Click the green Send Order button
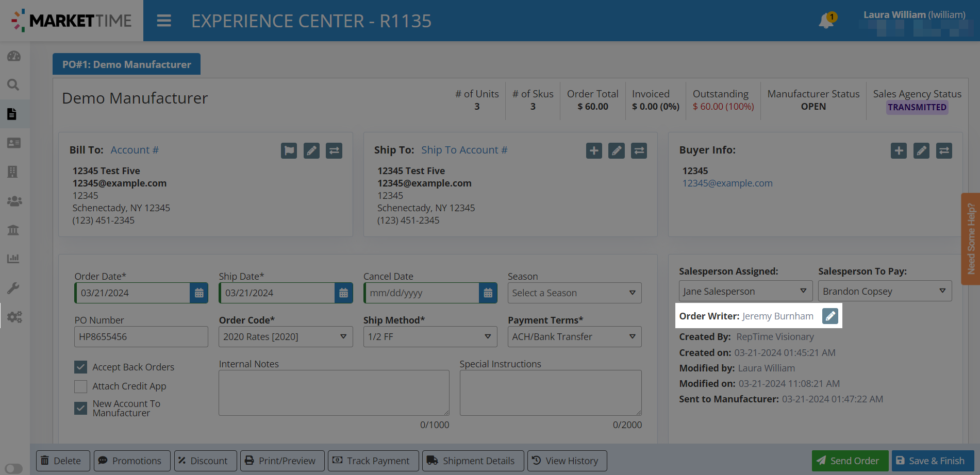The width and height of the screenshot is (980, 475). click(849, 461)
